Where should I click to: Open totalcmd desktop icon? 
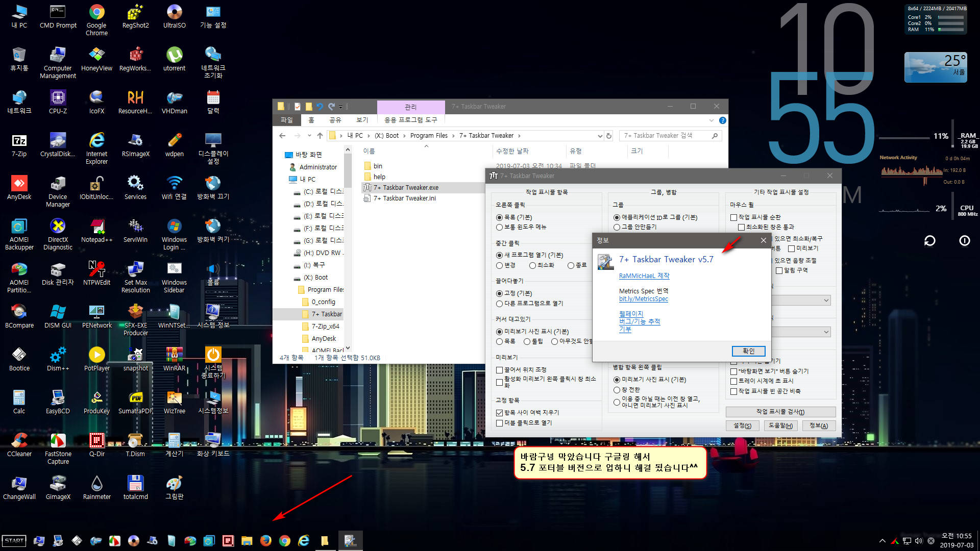(135, 488)
